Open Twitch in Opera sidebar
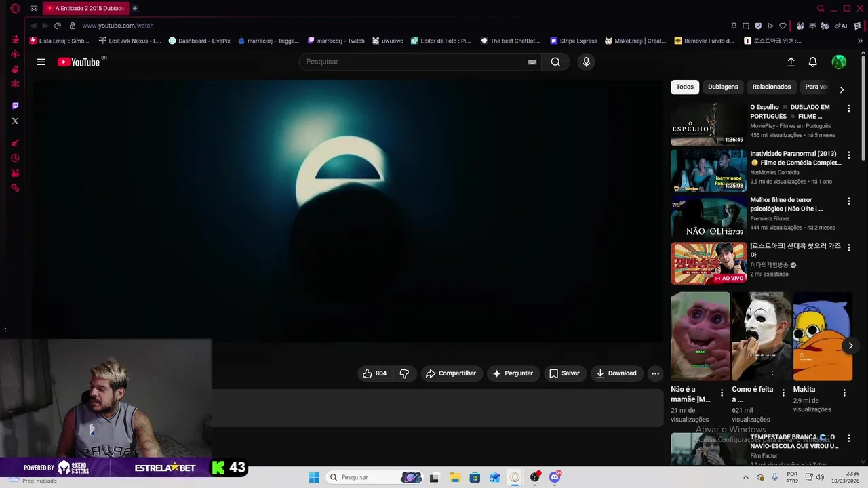The image size is (868, 488). pos(15,106)
